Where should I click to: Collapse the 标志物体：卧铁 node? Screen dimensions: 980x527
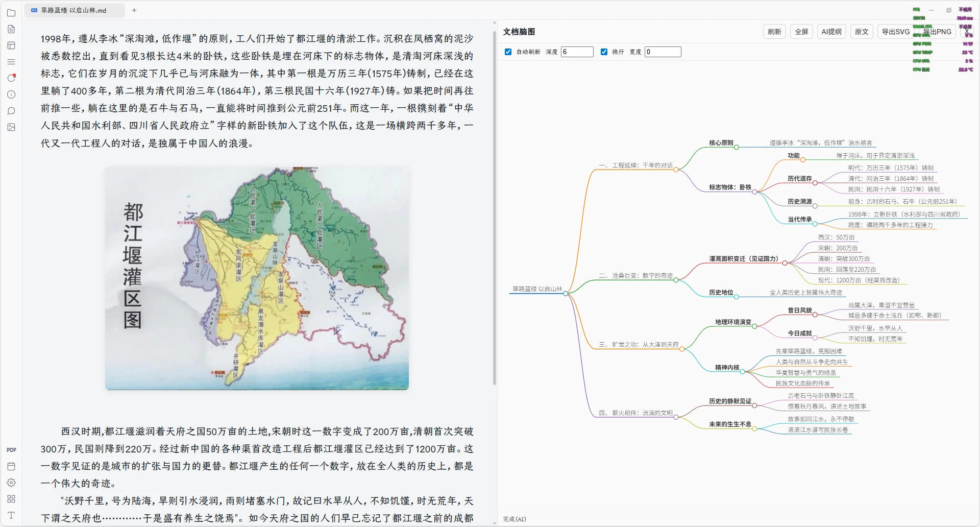pyautogui.click(x=754, y=191)
